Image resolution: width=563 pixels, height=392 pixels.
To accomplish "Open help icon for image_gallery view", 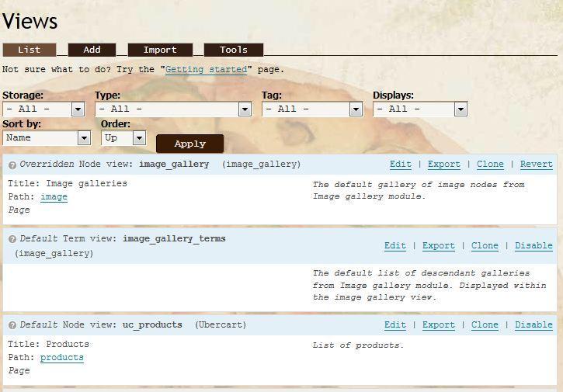I will [x=12, y=165].
